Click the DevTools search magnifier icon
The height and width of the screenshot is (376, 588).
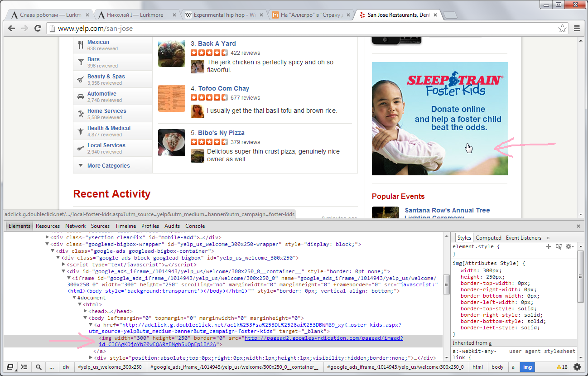[x=39, y=367]
